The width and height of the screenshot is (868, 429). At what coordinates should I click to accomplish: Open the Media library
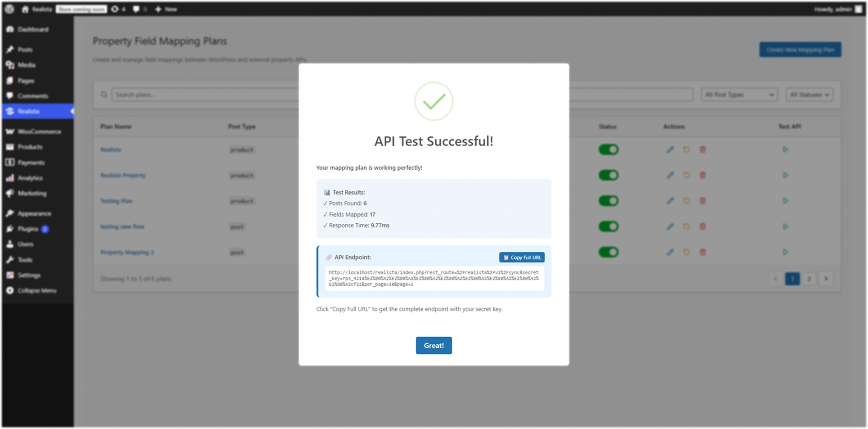(26, 65)
